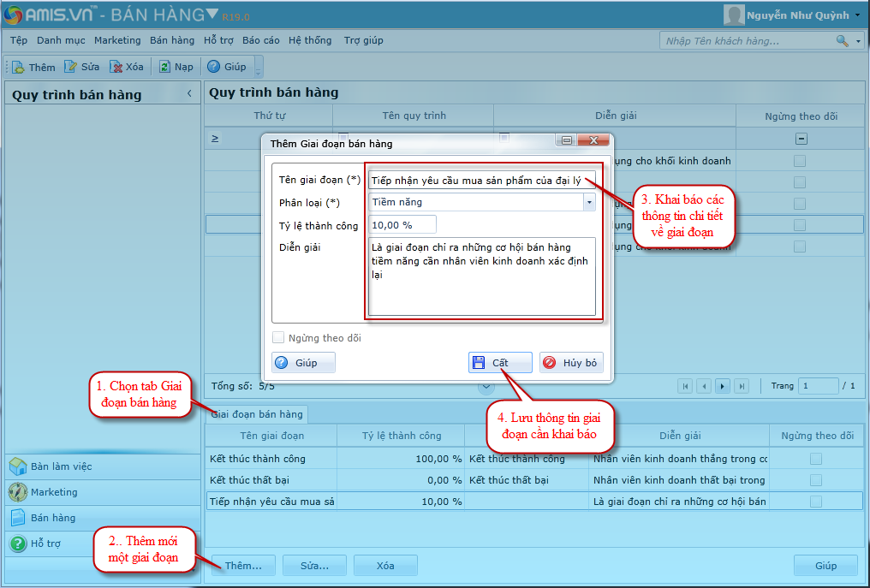Open the Phân loại dropdown
This screenshot has height=588, width=870.
coord(588,202)
